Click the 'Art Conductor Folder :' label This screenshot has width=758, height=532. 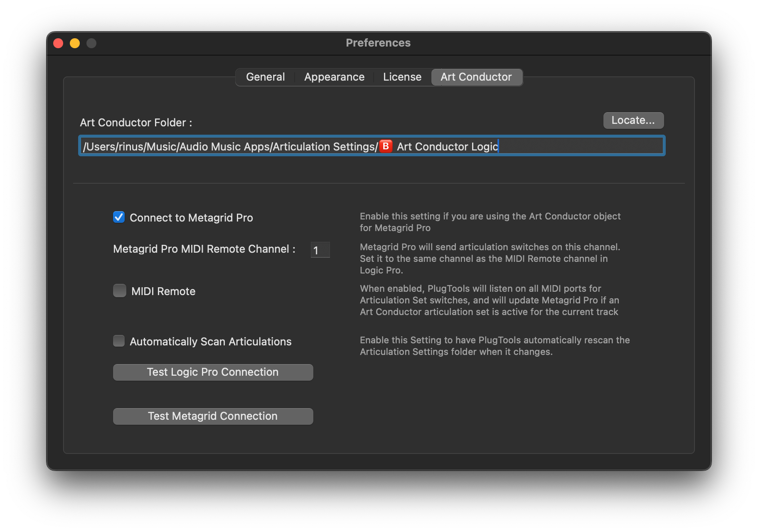pyautogui.click(x=136, y=123)
